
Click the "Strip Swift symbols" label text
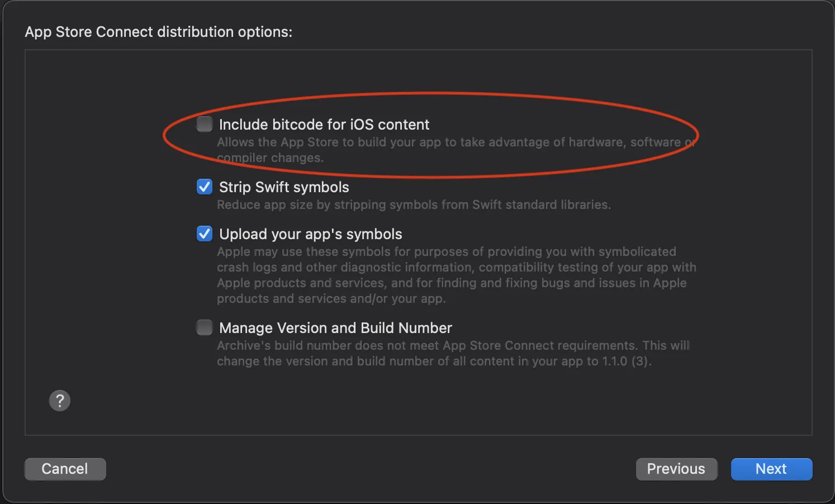[x=284, y=187]
